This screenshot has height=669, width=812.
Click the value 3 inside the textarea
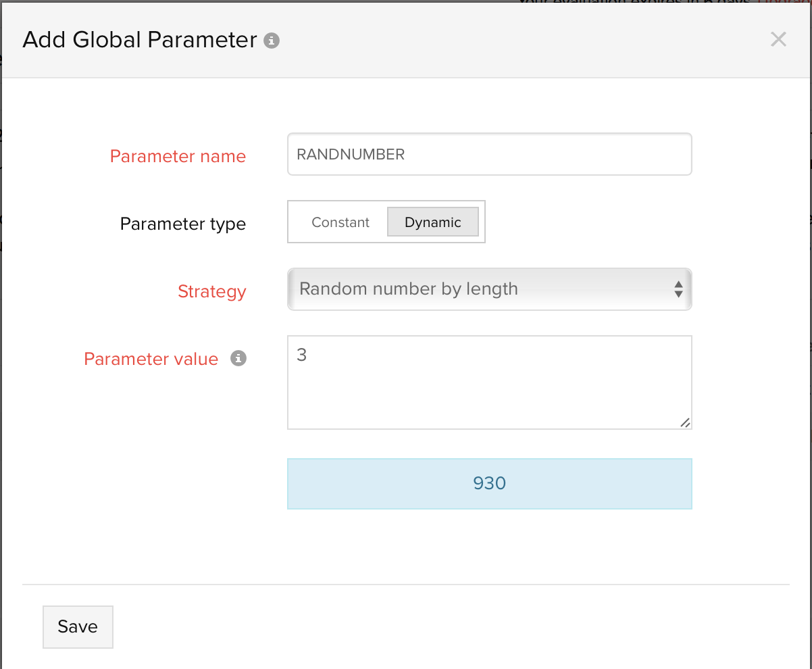pos(302,355)
